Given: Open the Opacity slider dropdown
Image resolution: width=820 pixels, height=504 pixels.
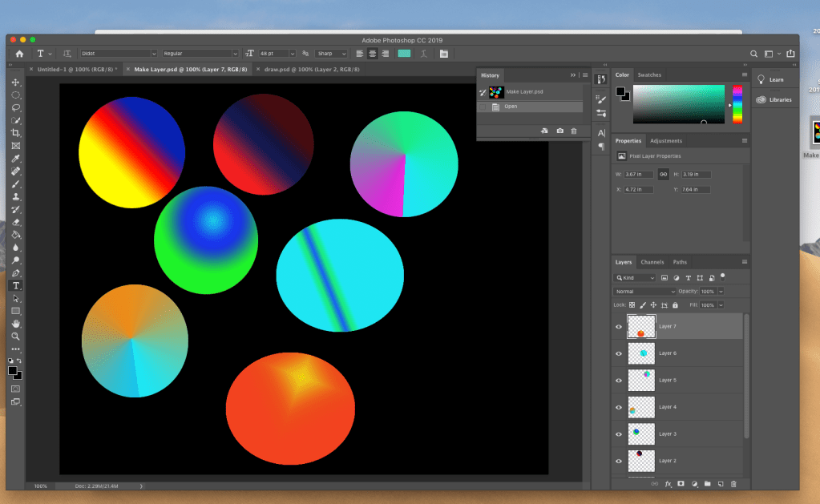Looking at the screenshot, I should click(721, 291).
